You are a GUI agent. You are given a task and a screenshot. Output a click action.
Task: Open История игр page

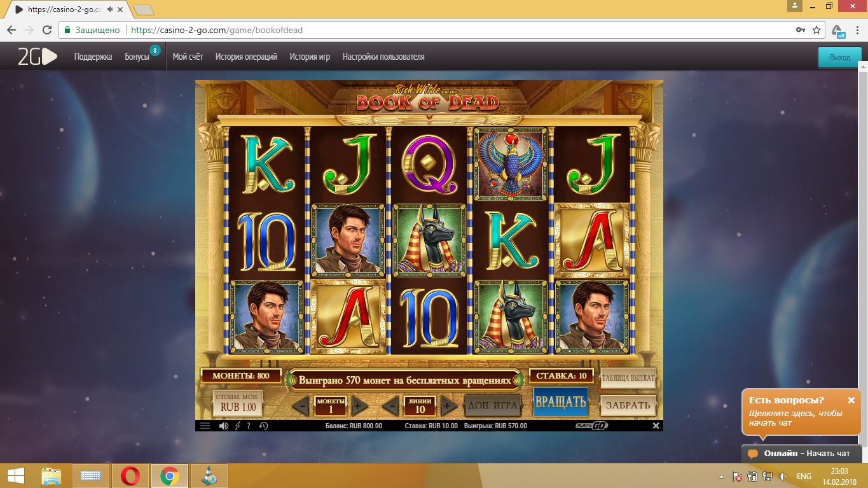(x=310, y=57)
